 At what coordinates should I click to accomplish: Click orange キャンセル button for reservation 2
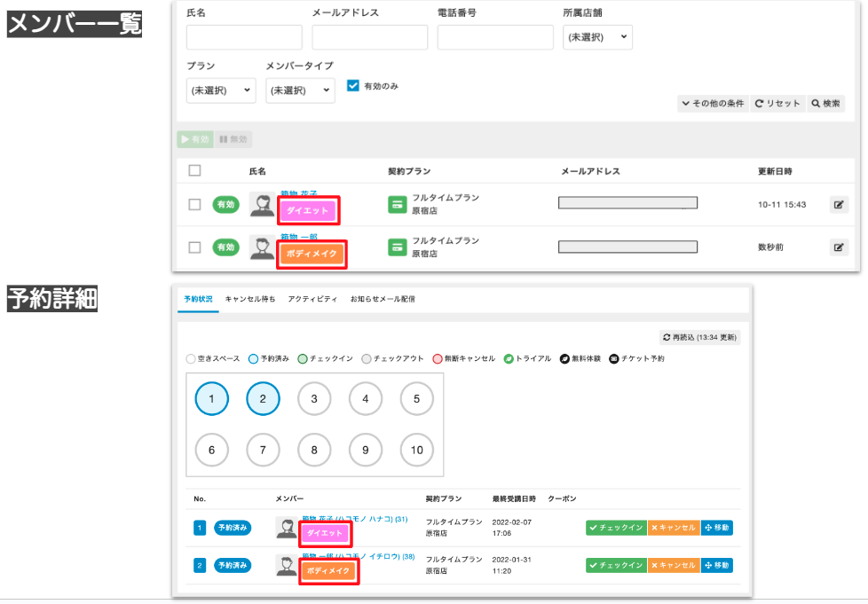(673, 565)
